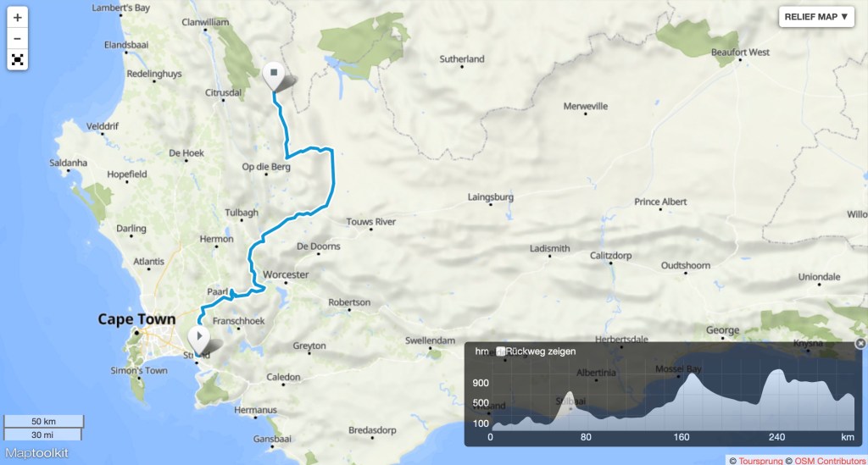This screenshot has width=868, height=465.
Task: Click the Beaufort West town label
Action: 740,52
